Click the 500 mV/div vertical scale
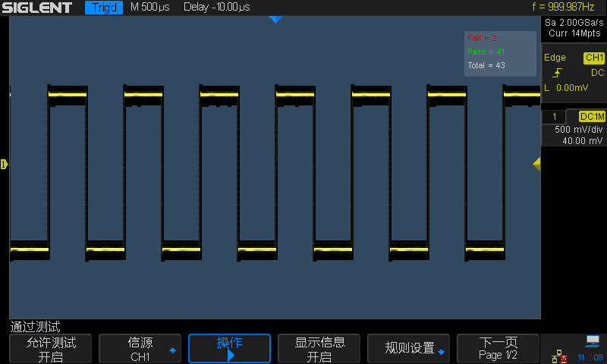 click(579, 130)
